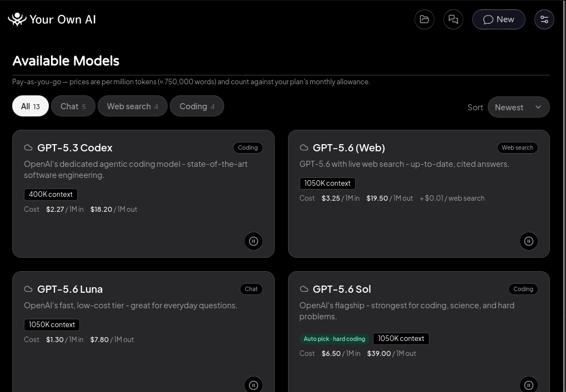The width and height of the screenshot is (566, 392).
Task: Pause the GPT-5.6 Luna model
Action: 254,385
